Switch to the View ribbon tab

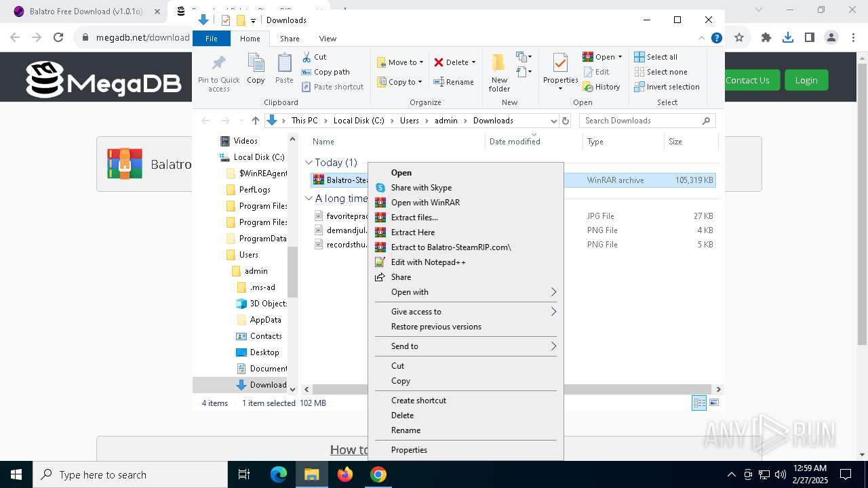pos(328,39)
